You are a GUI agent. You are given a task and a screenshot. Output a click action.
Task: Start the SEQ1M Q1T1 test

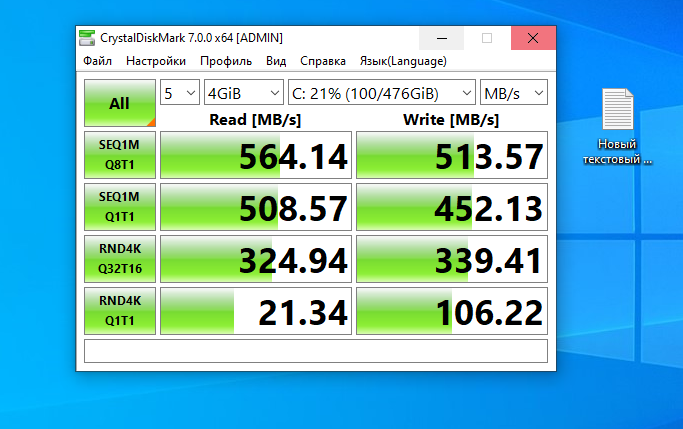120,206
